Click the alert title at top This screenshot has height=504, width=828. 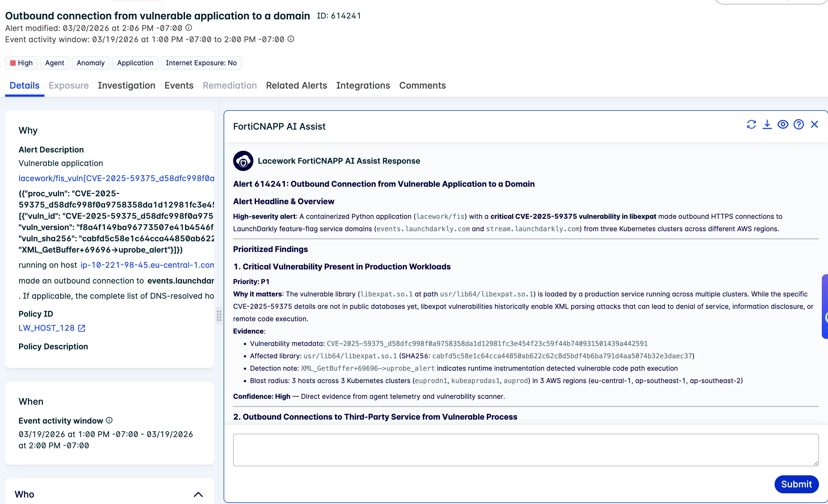(x=157, y=16)
